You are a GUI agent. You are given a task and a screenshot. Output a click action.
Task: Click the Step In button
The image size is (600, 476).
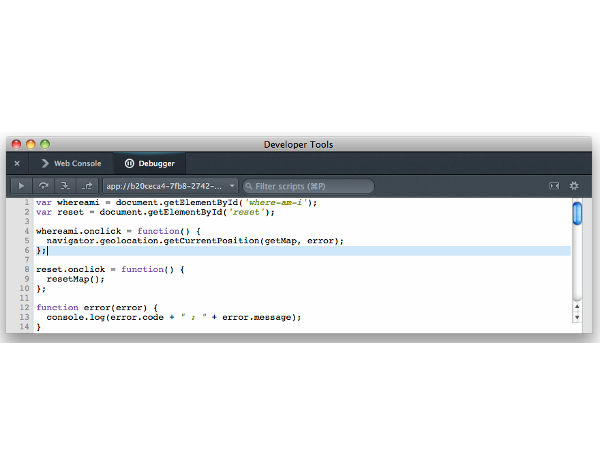(x=65, y=186)
